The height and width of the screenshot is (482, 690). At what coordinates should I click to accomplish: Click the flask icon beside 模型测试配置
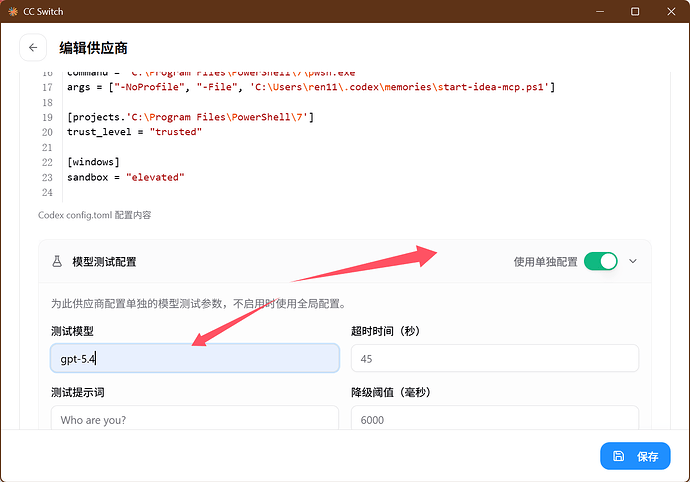[x=57, y=261]
